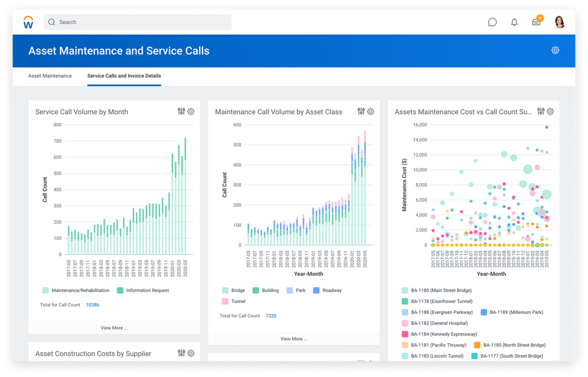Toggle Roadway legend swatch
Screen dimensions: 588x377
316,290
